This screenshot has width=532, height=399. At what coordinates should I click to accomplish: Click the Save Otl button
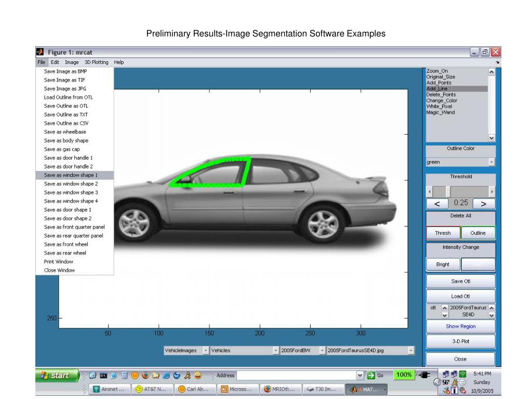pyautogui.click(x=461, y=281)
